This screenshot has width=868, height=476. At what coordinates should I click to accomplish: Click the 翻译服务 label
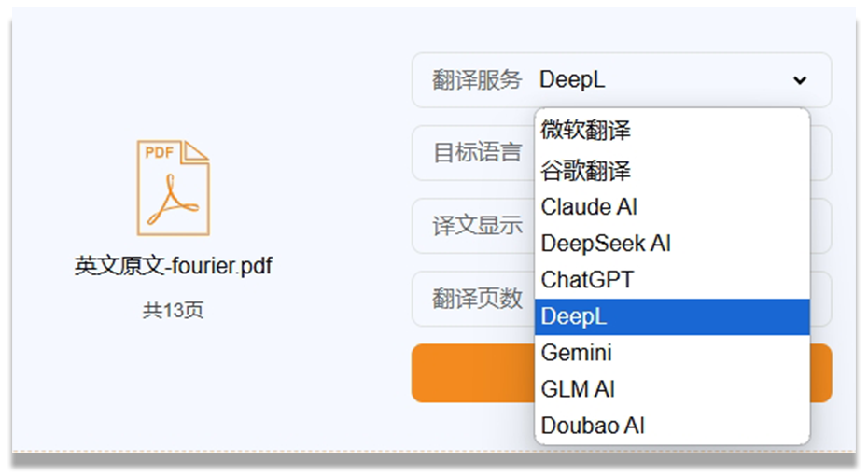(477, 80)
